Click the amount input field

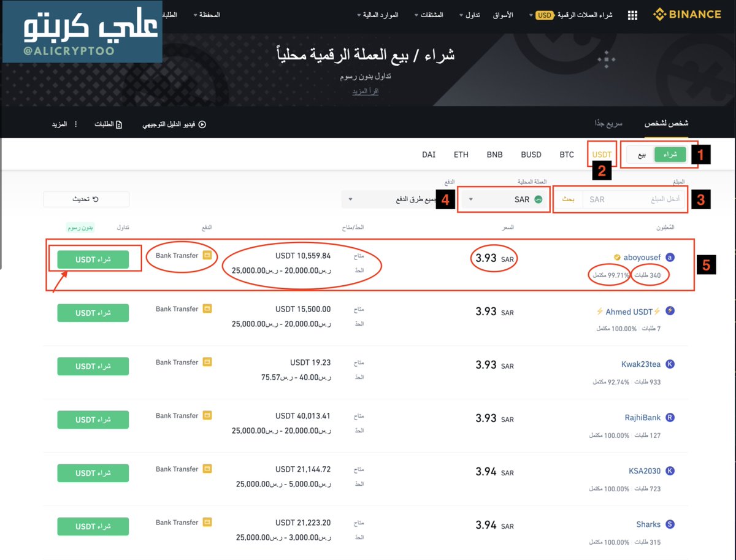pos(635,199)
